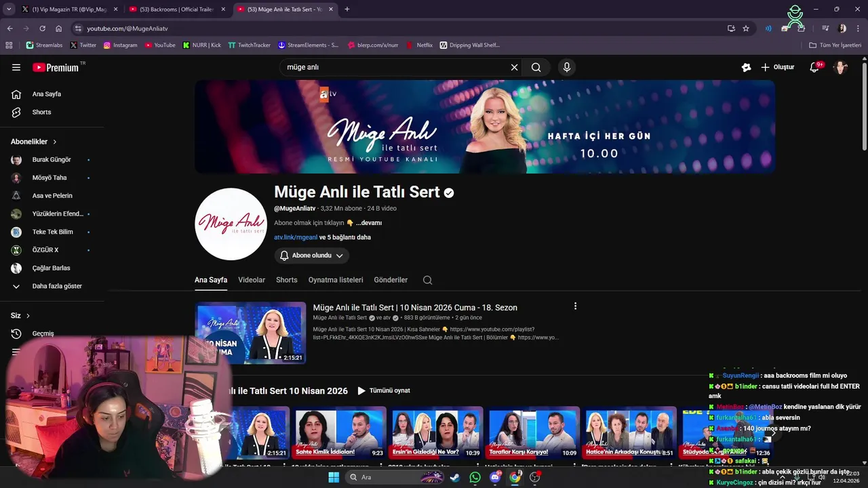Open Steam from the taskbar
This screenshot has width=868, height=488.
[x=455, y=477]
